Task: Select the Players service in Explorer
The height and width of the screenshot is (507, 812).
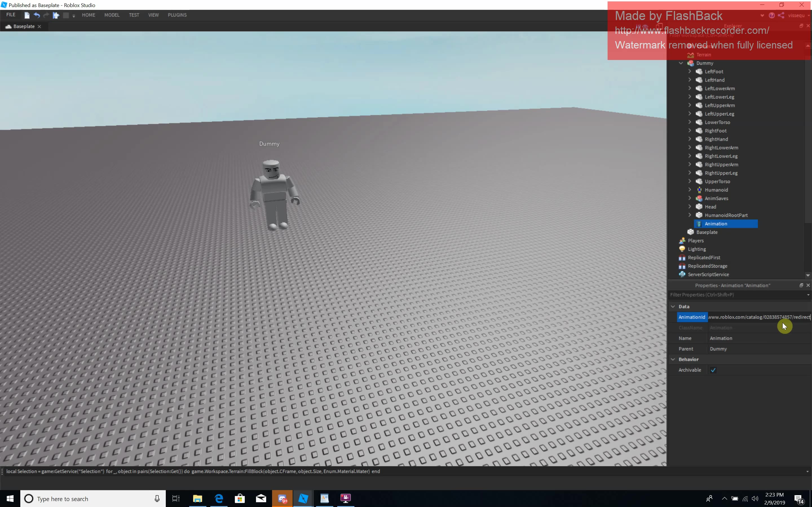Action: coord(696,241)
